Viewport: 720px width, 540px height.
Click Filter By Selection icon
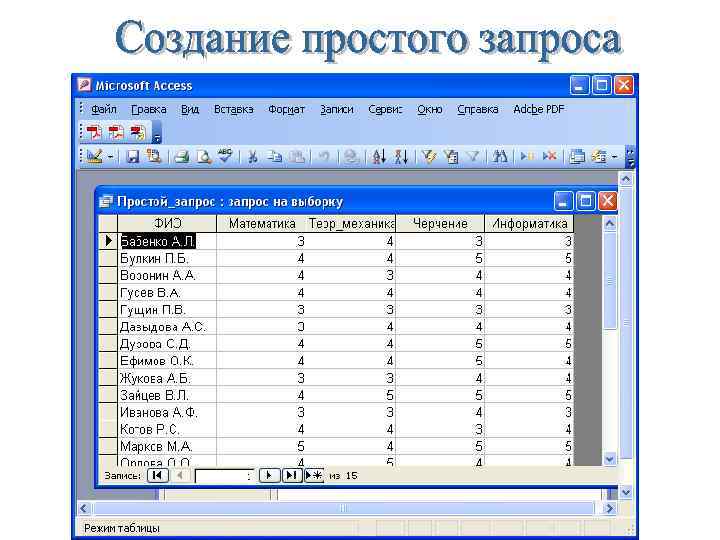point(429,157)
